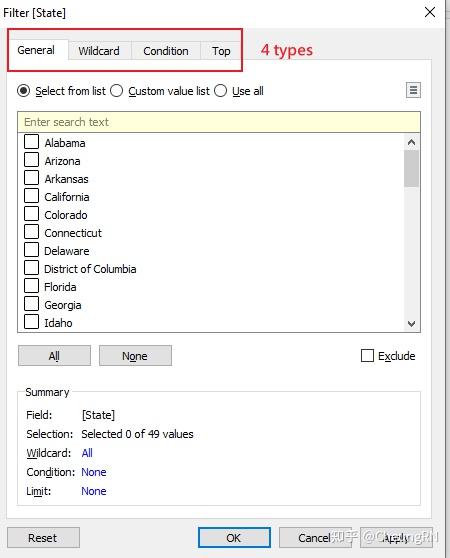The width and height of the screenshot is (450, 558).
Task: Select the Connecticut checkbox
Action: point(31,232)
